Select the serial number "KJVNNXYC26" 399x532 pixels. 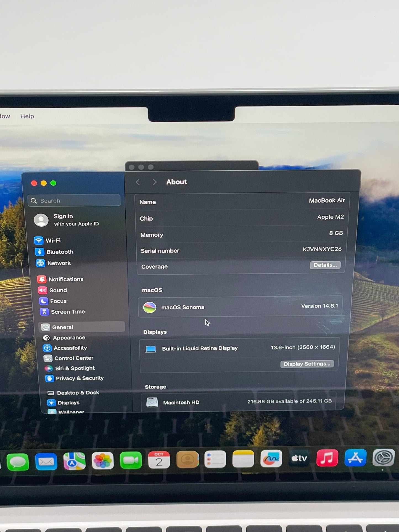[x=322, y=249]
